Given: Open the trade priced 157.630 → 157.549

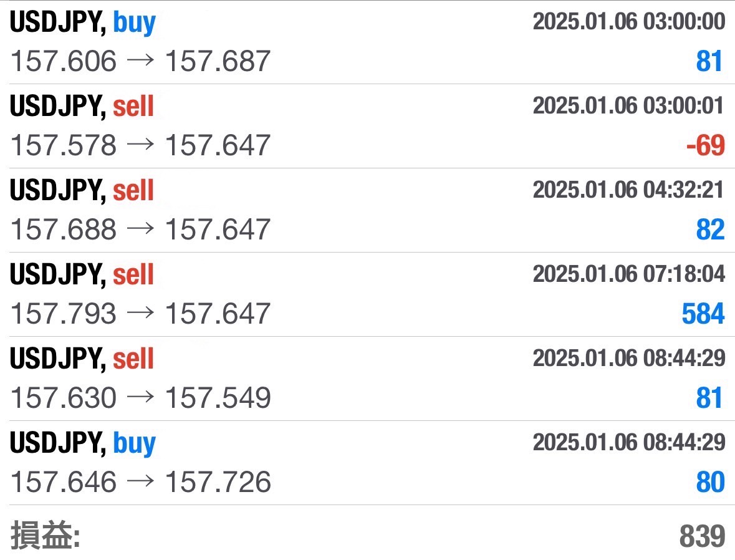Looking at the screenshot, I should coord(141,398).
